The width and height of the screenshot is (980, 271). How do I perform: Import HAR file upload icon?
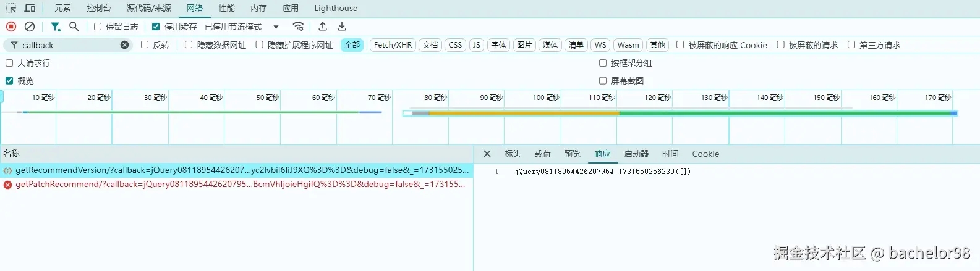point(323,27)
